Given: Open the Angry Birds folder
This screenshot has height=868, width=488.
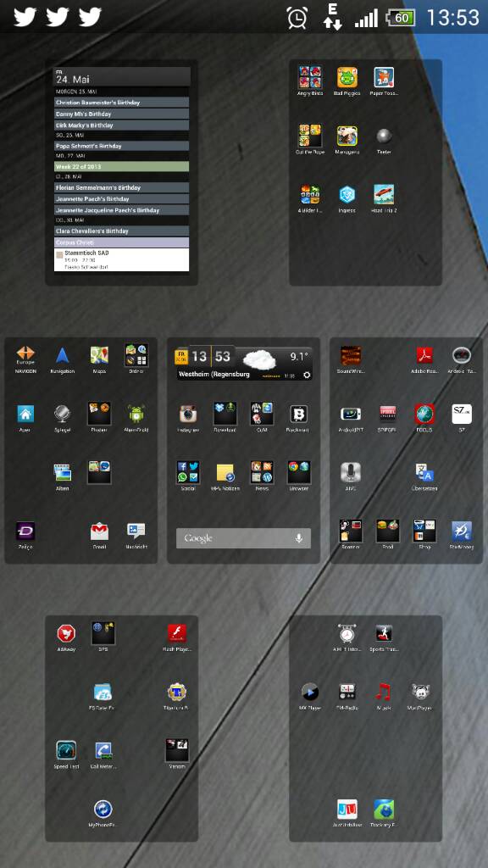Looking at the screenshot, I should 310,77.
